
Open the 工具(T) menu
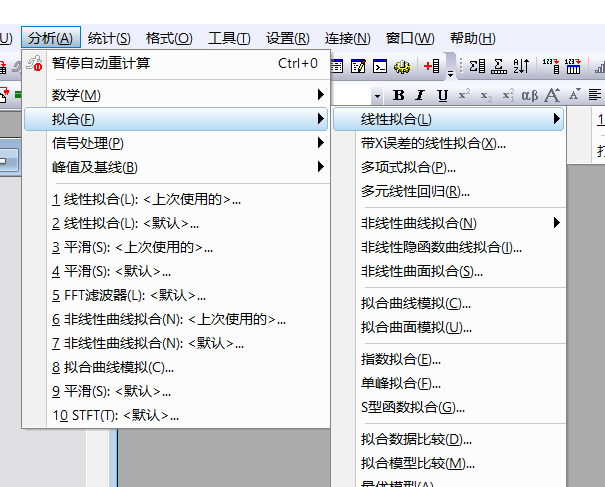click(x=229, y=38)
